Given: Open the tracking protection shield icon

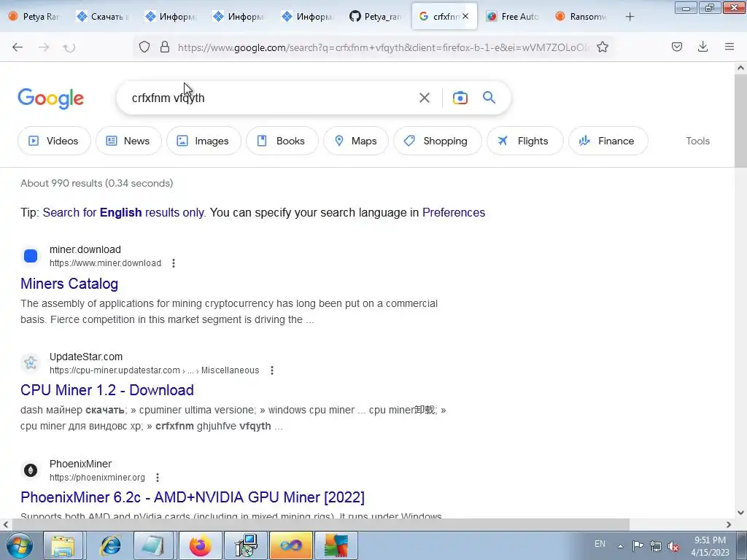Looking at the screenshot, I should tap(144, 47).
